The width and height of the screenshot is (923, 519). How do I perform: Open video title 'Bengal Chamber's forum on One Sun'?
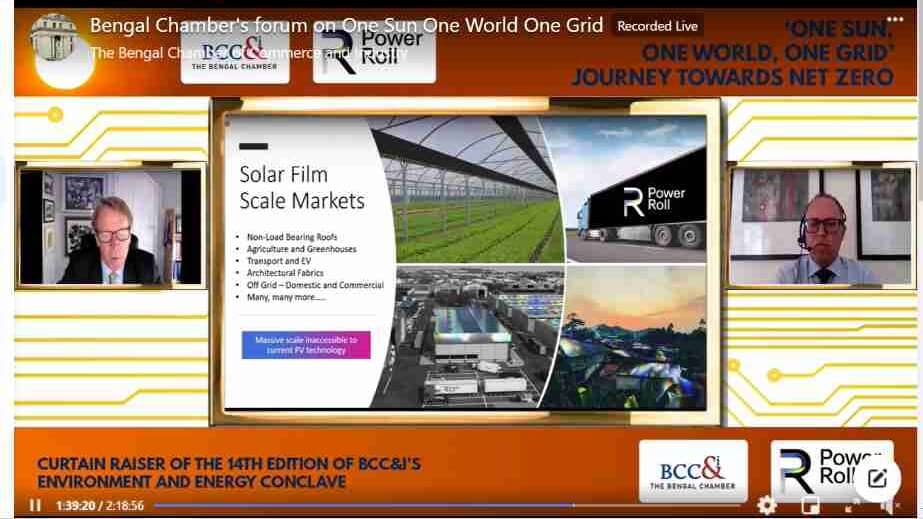tap(346, 25)
